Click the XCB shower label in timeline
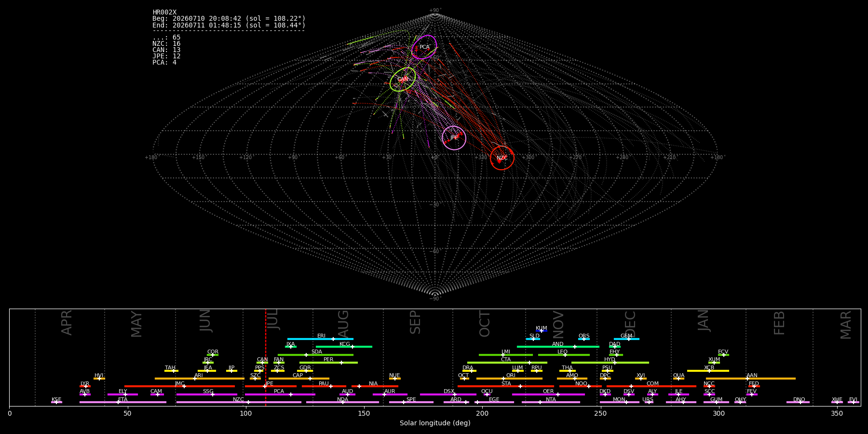 [709, 367]
